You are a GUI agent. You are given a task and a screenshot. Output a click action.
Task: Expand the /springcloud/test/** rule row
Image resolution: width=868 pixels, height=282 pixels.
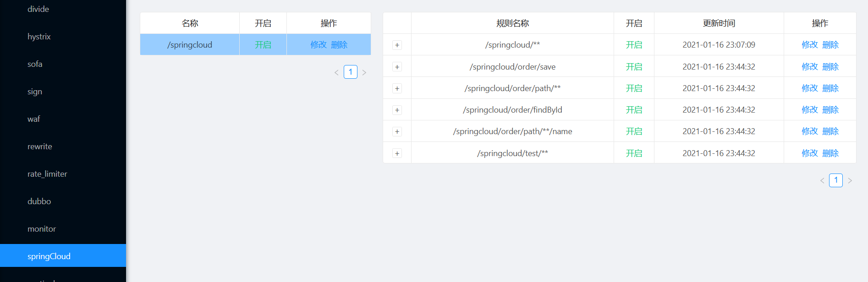(397, 153)
